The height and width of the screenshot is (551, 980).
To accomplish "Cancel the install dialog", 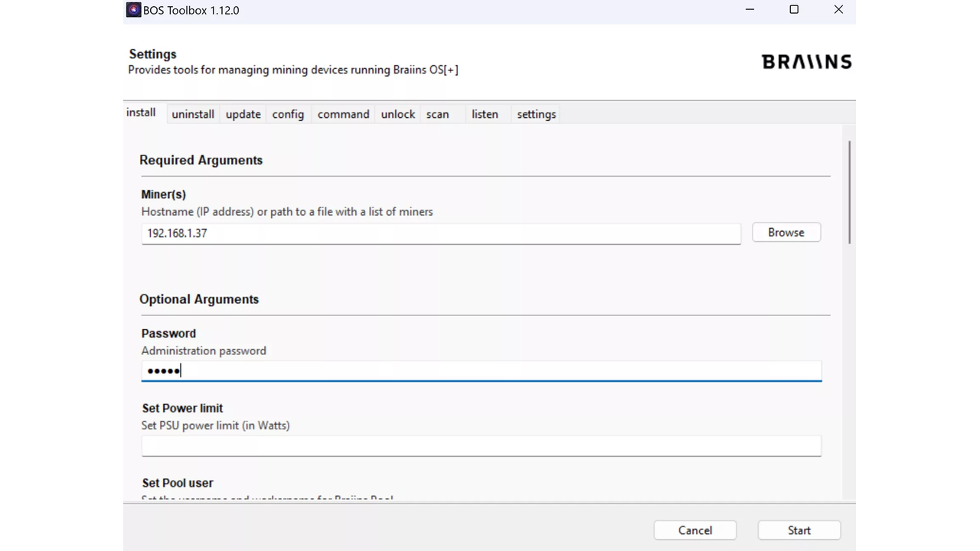I will 695,530.
